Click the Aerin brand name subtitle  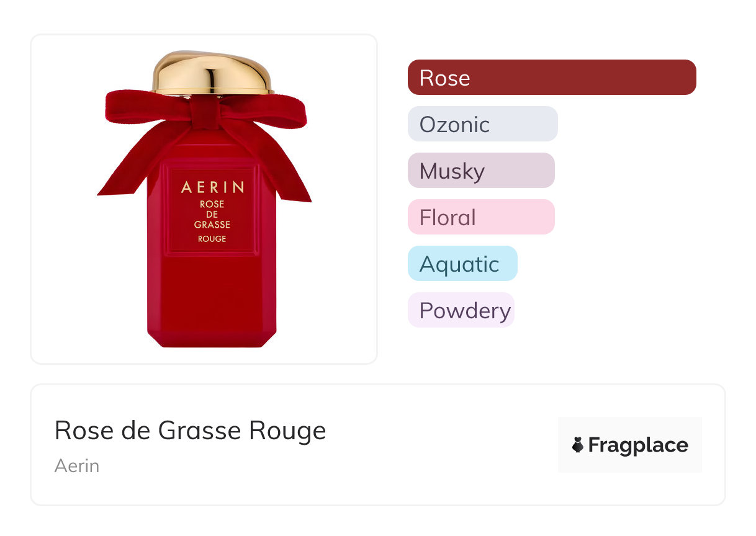coord(77,465)
